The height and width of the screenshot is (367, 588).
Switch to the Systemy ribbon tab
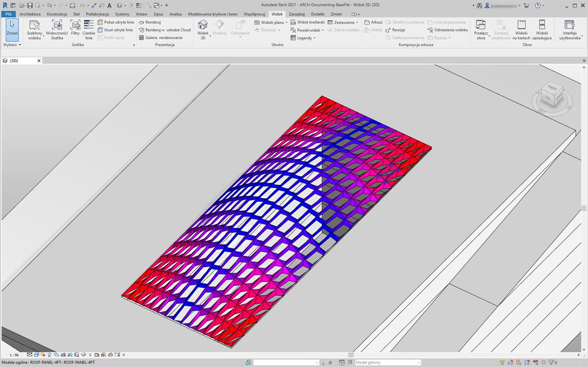[122, 14]
